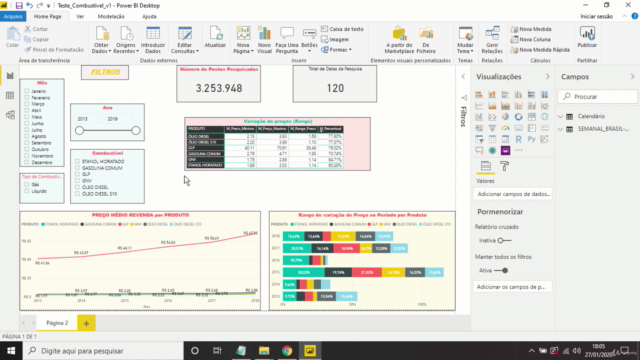
Task: Collapse the Campos pane chevron
Action: 633,77
